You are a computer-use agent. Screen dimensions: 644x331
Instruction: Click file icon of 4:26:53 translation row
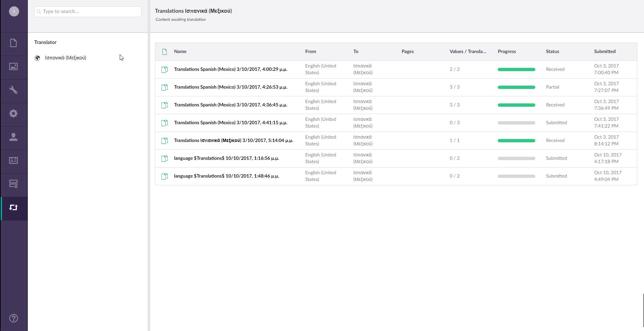point(164,87)
